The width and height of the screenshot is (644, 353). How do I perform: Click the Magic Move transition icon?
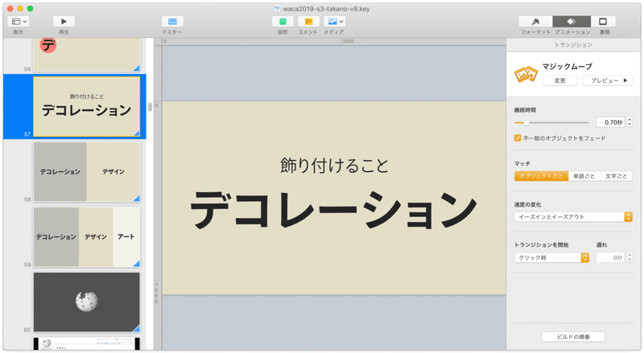[x=526, y=74]
